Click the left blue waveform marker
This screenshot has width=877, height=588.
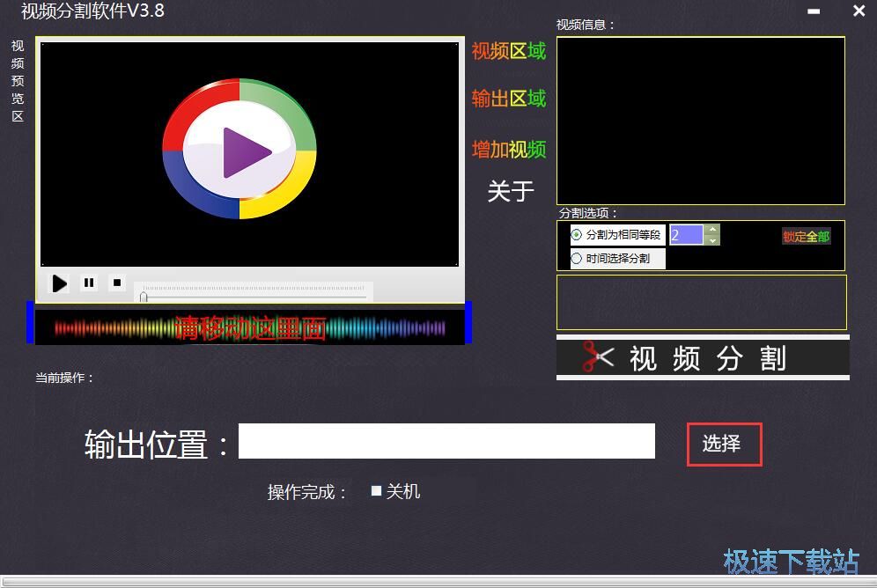tap(31, 323)
